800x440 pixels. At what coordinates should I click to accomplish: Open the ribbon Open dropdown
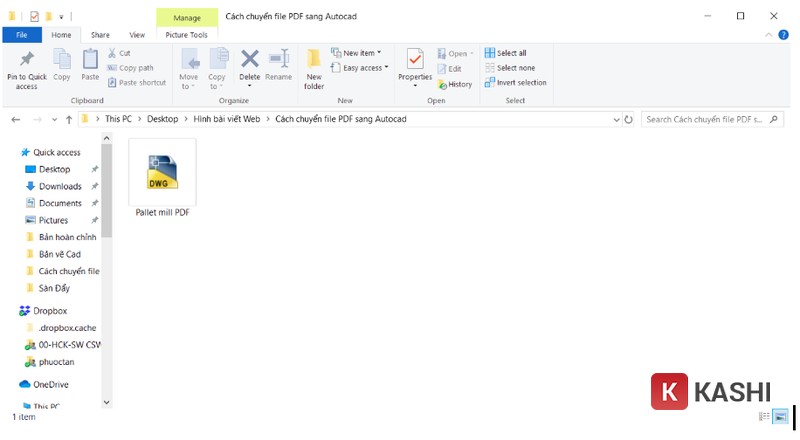[x=456, y=54]
